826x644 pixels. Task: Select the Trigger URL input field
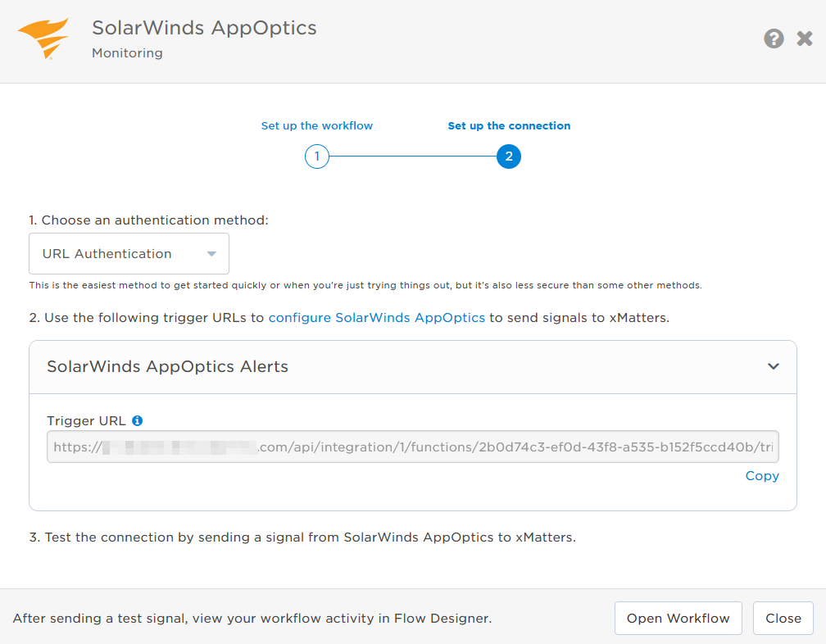pyautogui.click(x=413, y=447)
